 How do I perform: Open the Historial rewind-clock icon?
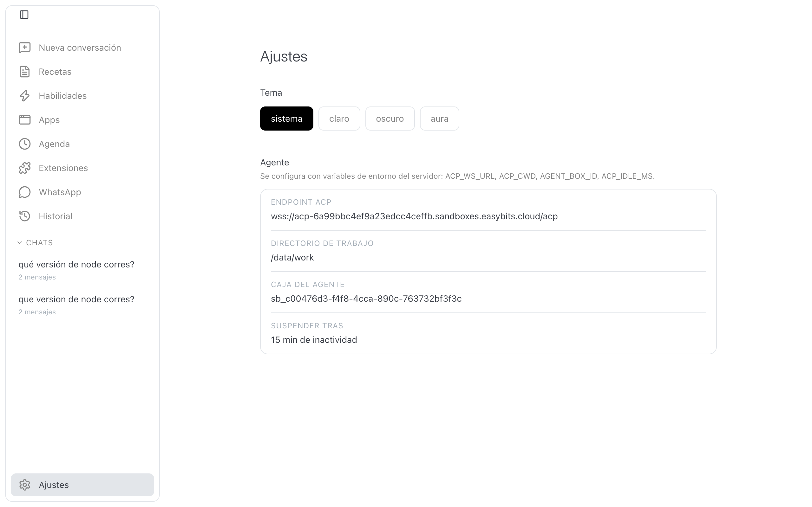coord(24,216)
